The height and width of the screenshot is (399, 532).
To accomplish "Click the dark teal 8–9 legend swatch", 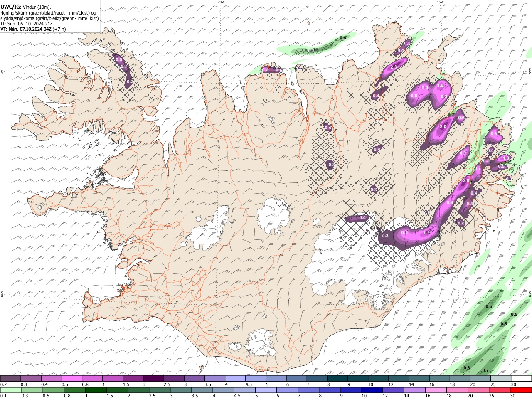I will click(337, 378).
